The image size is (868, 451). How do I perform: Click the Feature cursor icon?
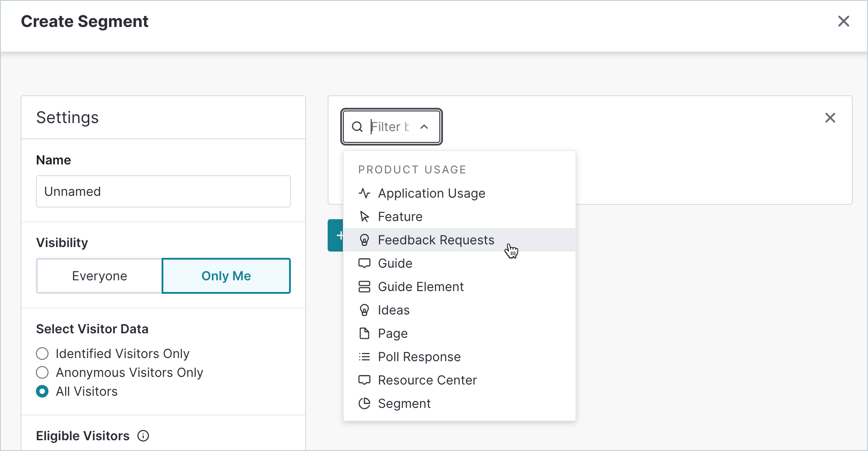364,217
